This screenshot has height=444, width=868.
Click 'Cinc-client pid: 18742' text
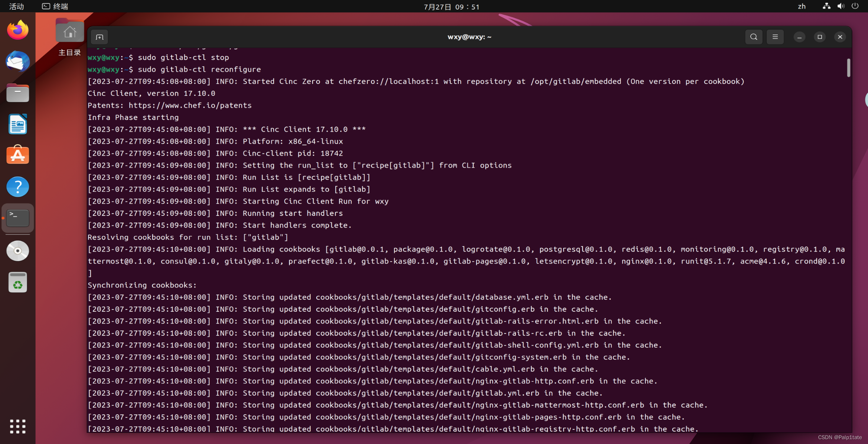pos(293,153)
